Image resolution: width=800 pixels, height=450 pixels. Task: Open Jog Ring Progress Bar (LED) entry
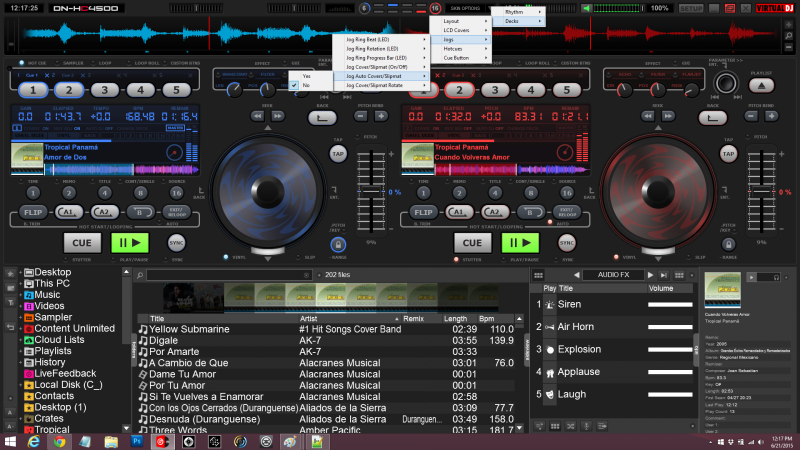(381, 58)
